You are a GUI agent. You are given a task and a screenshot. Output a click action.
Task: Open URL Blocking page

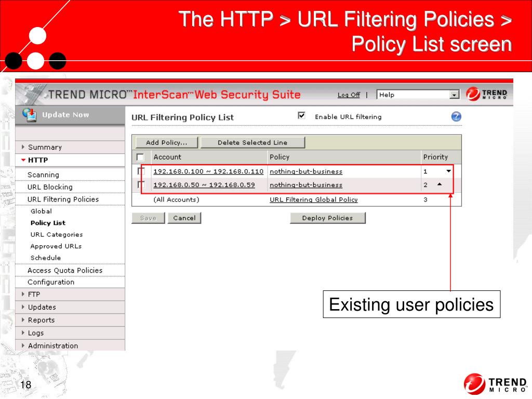(50, 187)
